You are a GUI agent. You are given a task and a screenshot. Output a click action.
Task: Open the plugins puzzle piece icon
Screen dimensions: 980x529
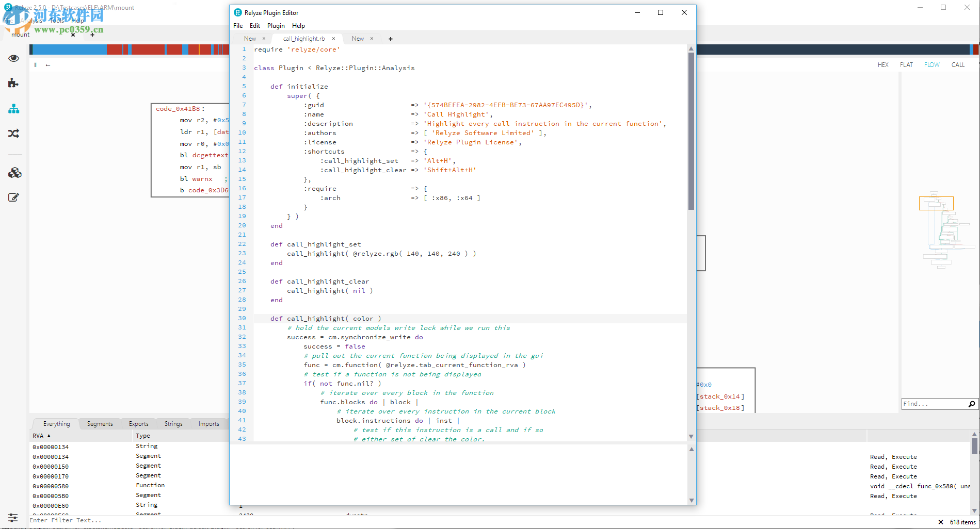[x=14, y=83]
